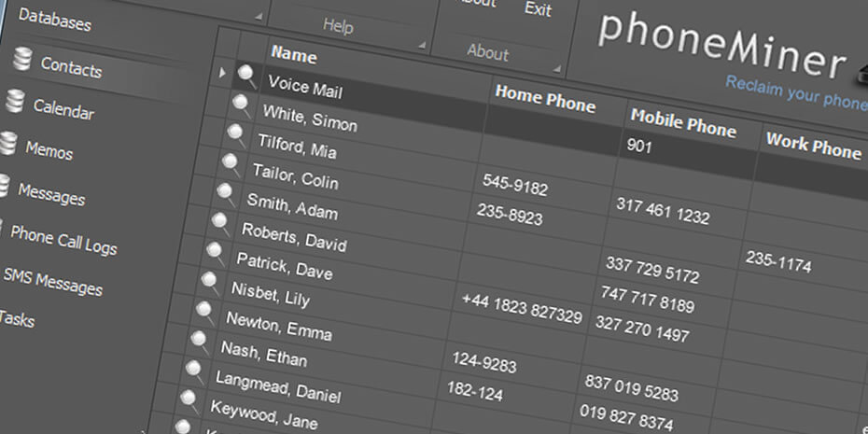
Task: Select the Newton, Emma row
Action: 278,326
